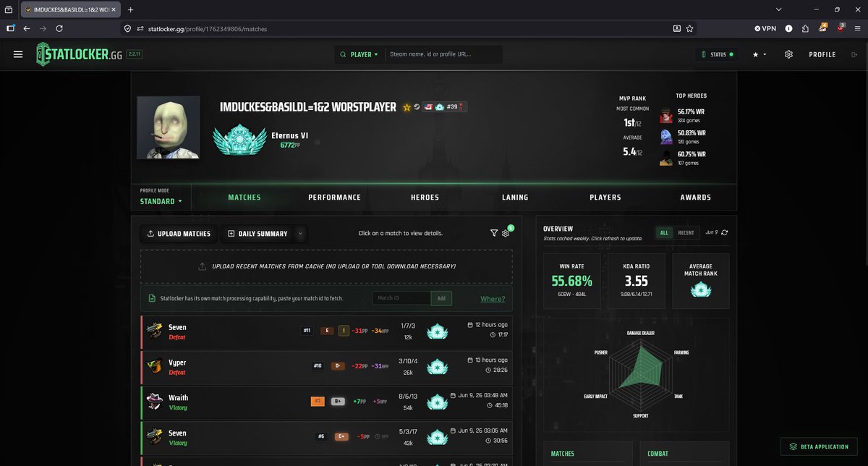Viewport: 868px width, 466px height.
Task: Click the C+ grade badge in the Seven Victory row
Action: [341, 436]
